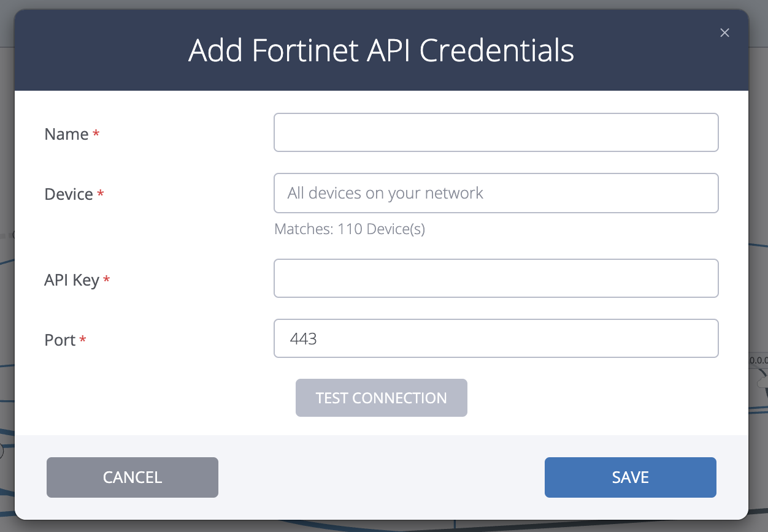Click the All devices on your network placeholder
This screenshot has width=768, height=532.
385,192
